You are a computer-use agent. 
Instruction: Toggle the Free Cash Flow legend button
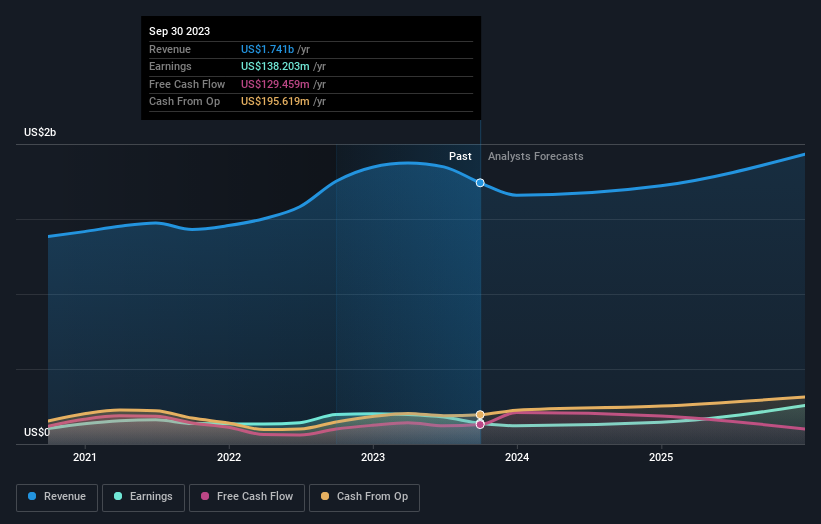pos(247,497)
